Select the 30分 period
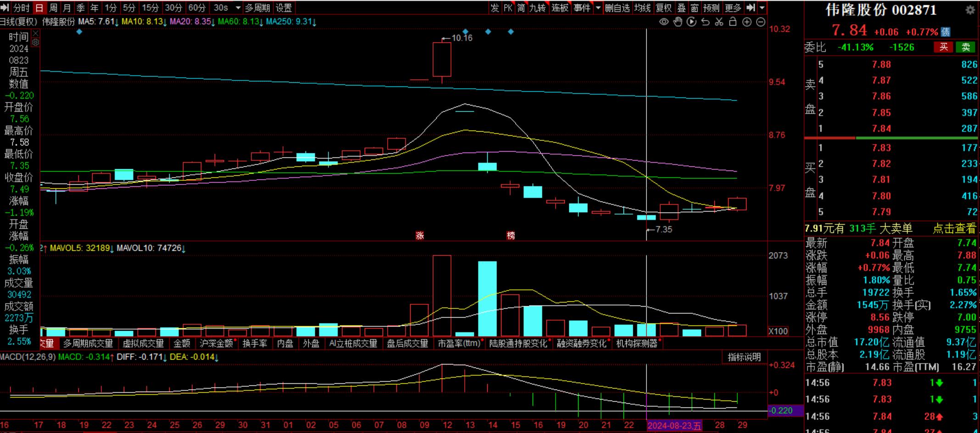980x433 pixels. (173, 8)
